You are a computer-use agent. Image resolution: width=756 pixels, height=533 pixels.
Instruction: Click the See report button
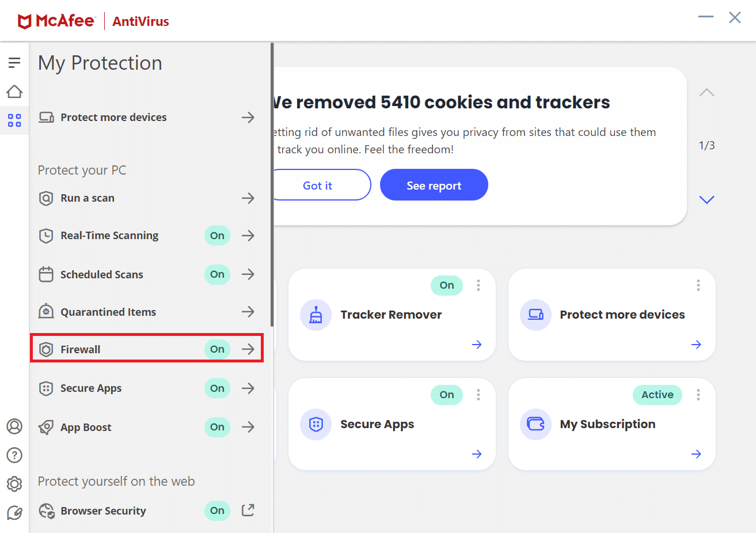pyautogui.click(x=434, y=185)
